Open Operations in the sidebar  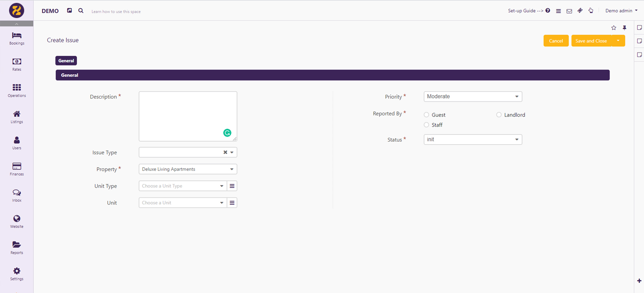pos(17,91)
